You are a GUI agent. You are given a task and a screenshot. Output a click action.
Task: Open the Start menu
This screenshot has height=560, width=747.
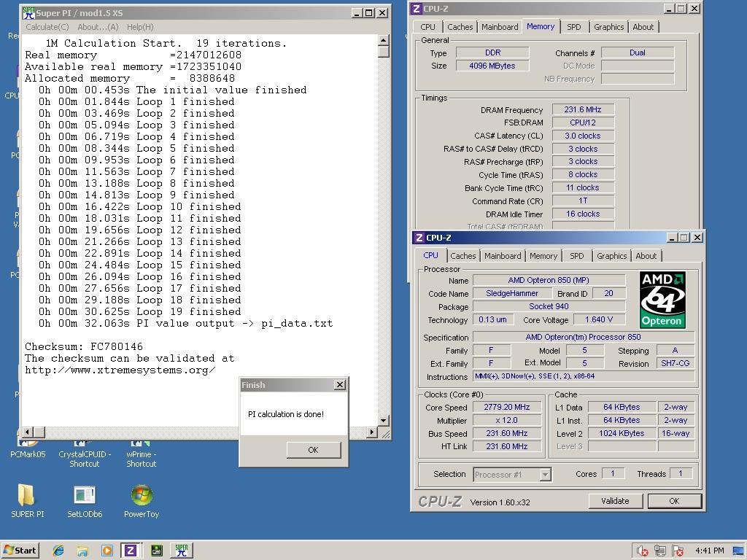pyautogui.click(x=20, y=551)
